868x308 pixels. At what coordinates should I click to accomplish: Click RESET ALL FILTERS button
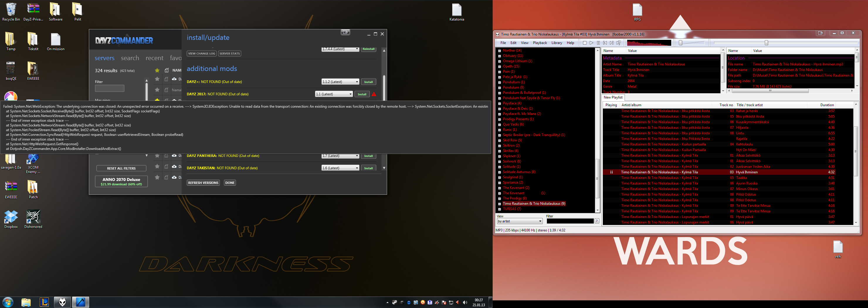(121, 168)
